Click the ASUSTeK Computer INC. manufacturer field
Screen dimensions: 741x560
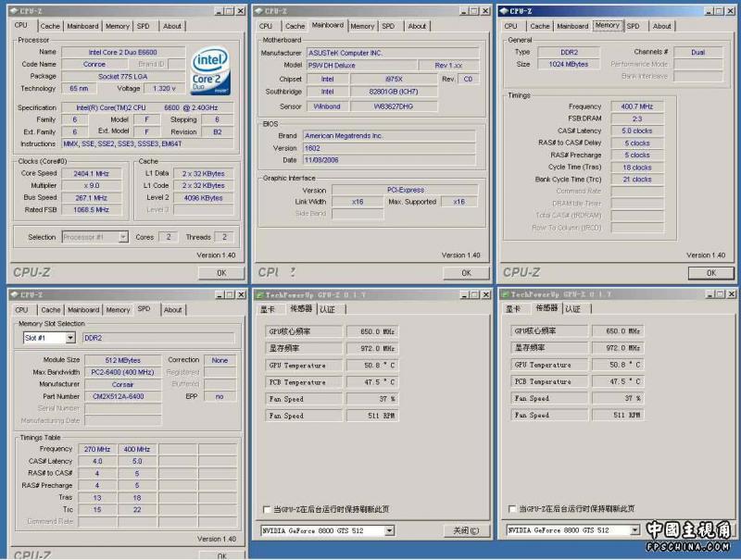(392, 53)
